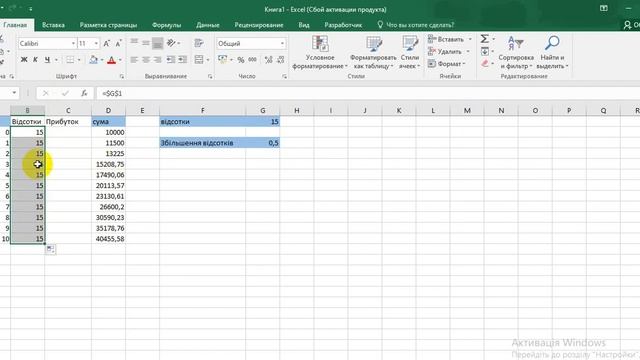Open the Формат cells dropdown
The height and width of the screenshot is (360, 640).
pyautogui.click(x=447, y=64)
